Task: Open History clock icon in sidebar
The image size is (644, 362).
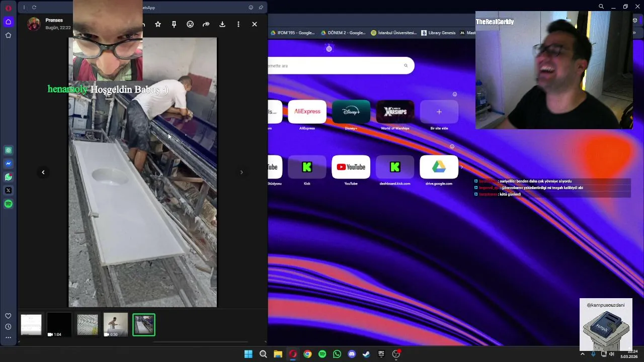Action: (x=8, y=327)
